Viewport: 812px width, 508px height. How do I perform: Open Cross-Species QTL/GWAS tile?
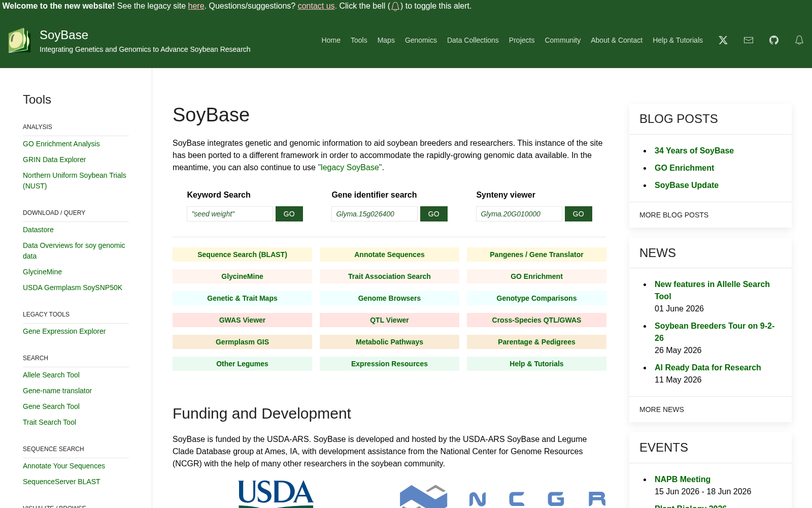[x=536, y=320]
